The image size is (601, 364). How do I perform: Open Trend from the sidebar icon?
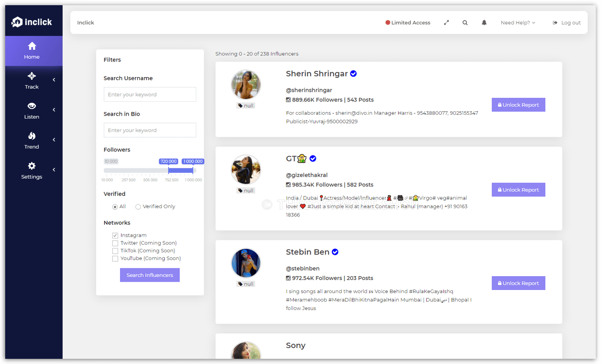[31, 136]
